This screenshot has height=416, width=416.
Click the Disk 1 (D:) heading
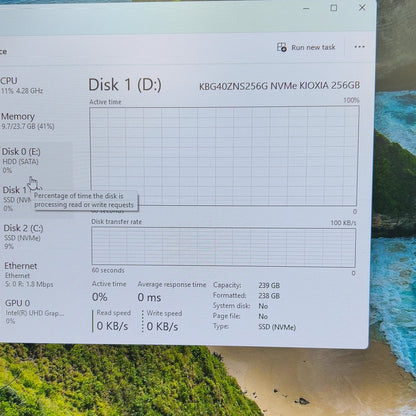(125, 85)
